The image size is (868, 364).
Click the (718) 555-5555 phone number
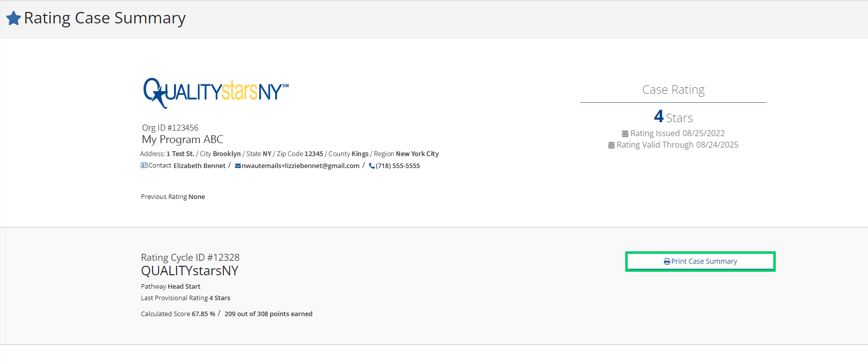click(x=398, y=166)
